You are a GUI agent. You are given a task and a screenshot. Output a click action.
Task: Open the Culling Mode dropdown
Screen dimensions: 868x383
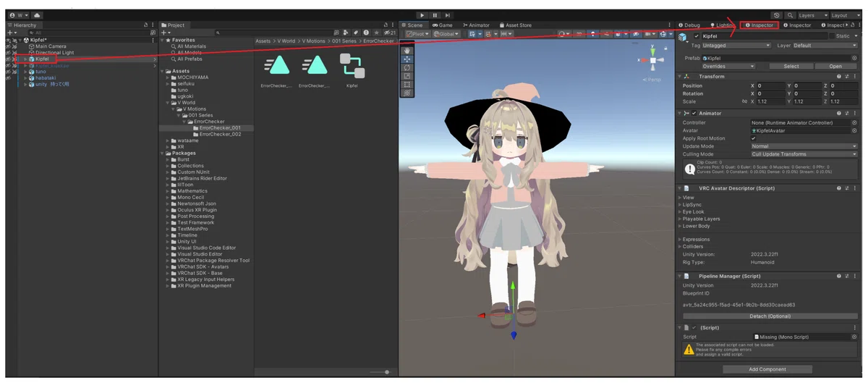(x=804, y=154)
